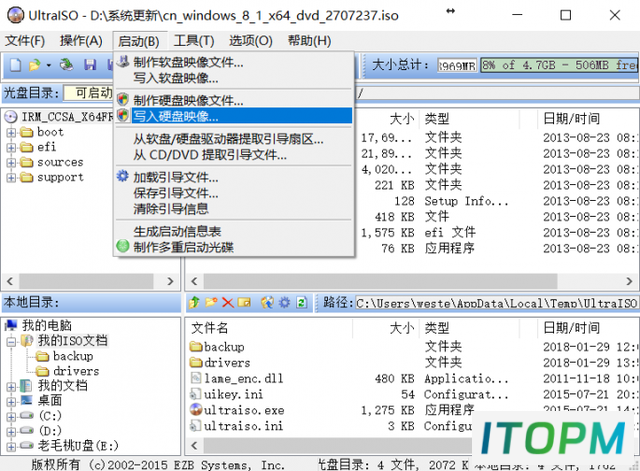
Task: Click the local New folder icon
Action: click(x=211, y=302)
